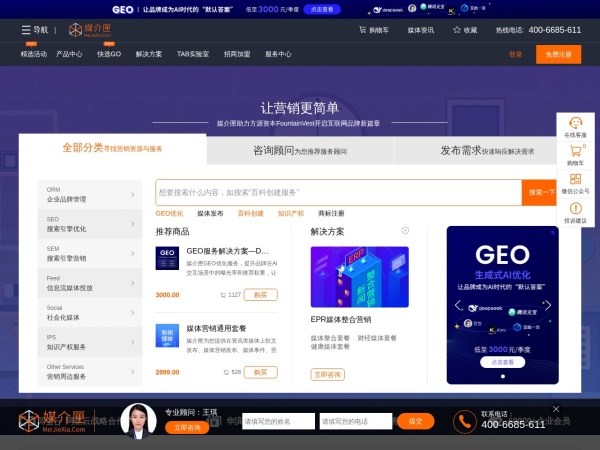This screenshot has height=450, width=600.
Task: Click 点击查看 button in top GEO banner
Action: [x=322, y=9]
